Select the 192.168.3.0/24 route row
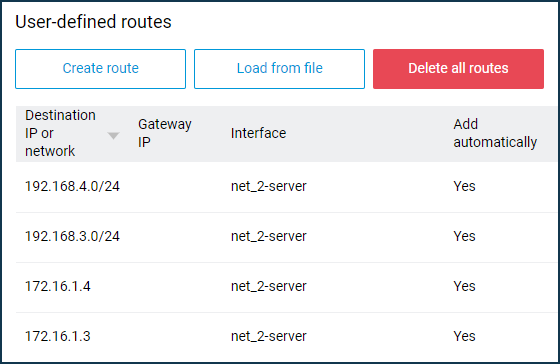560x364 pixels. click(x=286, y=236)
